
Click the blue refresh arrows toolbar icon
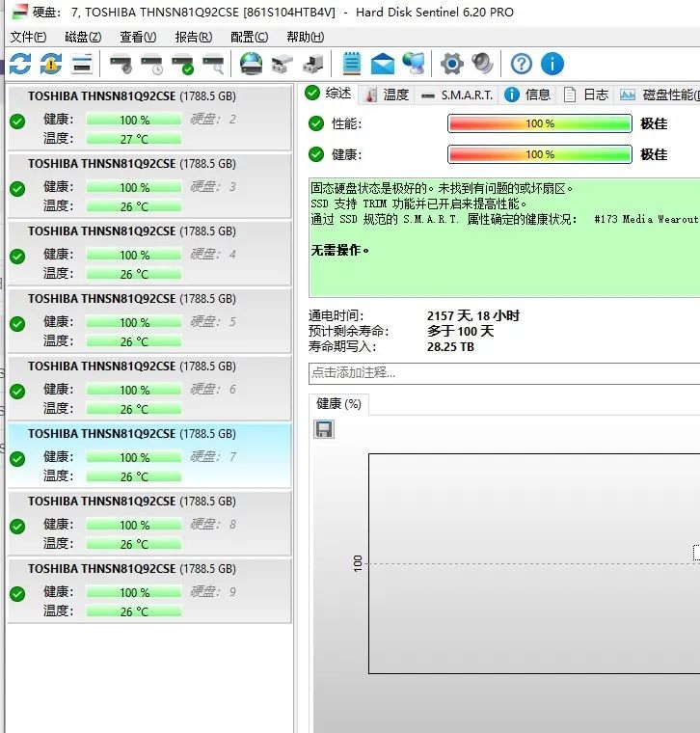pyautogui.click(x=20, y=64)
